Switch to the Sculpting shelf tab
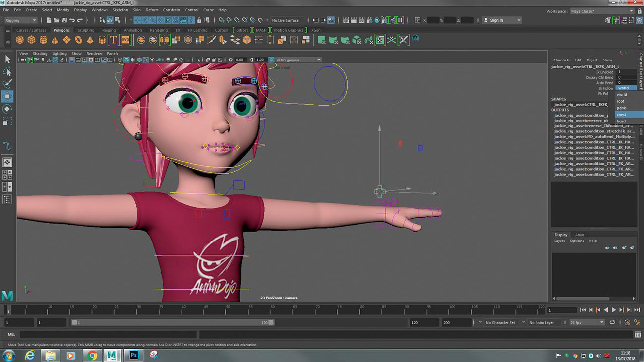 pyautogui.click(x=86, y=30)
